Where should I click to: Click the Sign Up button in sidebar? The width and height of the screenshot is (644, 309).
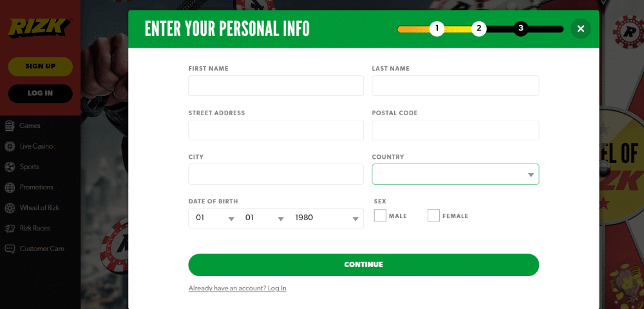pyautogui.click(x=40, y=66)
